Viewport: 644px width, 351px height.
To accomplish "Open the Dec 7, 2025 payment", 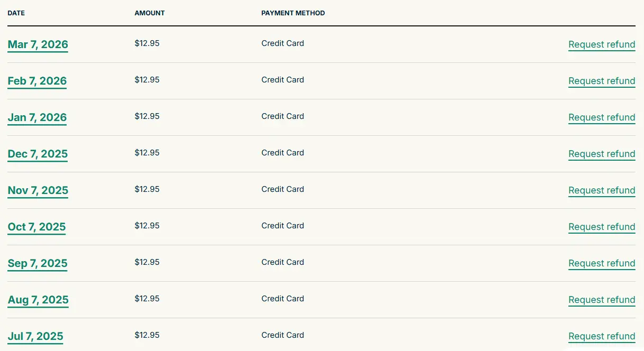I will 38,154.
